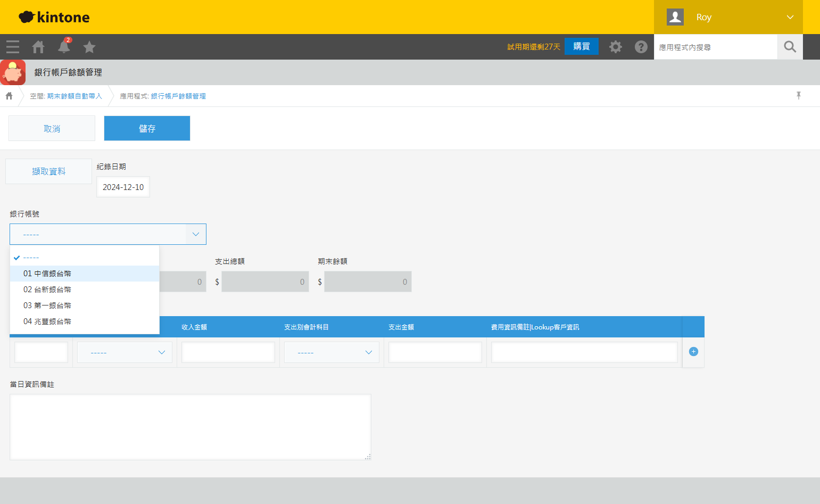Screen dimensions: 820x504
Task: Click the 取消 cancel button
Action: (52, 128)
